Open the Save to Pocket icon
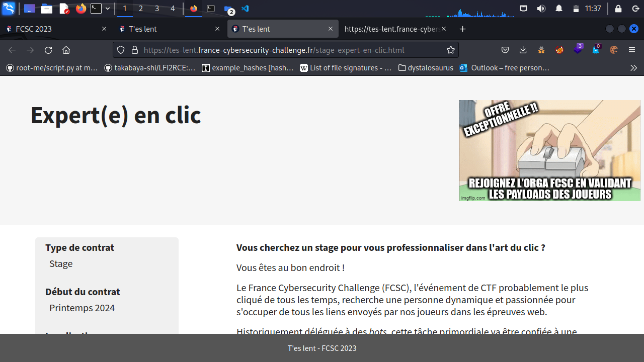Viewport: 644px width, 362px height. tap(505, 50)
